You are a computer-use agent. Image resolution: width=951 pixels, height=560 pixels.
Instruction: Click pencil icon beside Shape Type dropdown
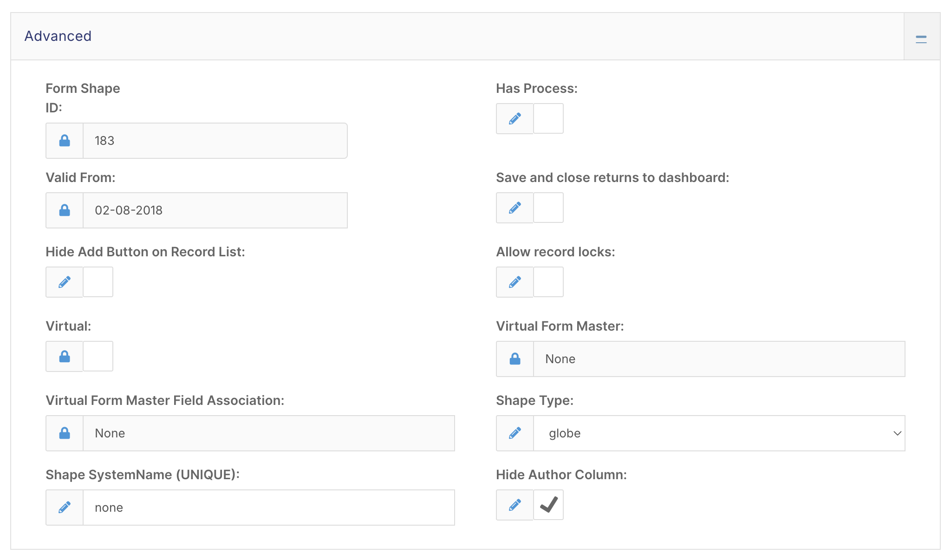tap(515, 433)
